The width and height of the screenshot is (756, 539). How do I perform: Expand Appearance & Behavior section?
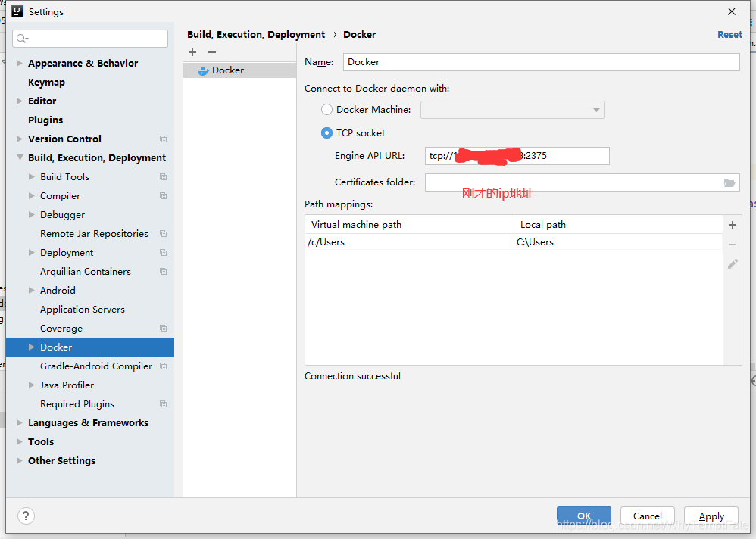[x=19, y=63]
